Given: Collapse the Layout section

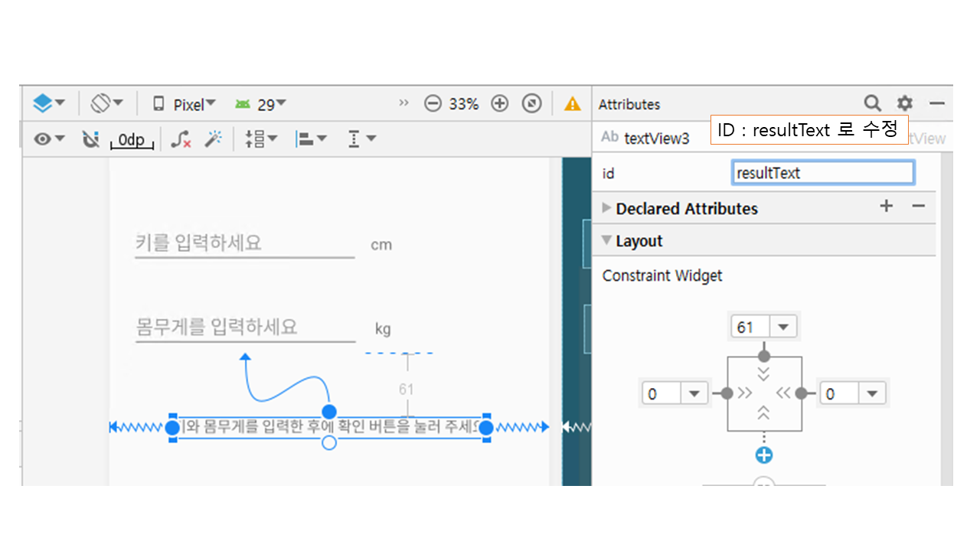Looking at the screenshot, I should point(606,240).
